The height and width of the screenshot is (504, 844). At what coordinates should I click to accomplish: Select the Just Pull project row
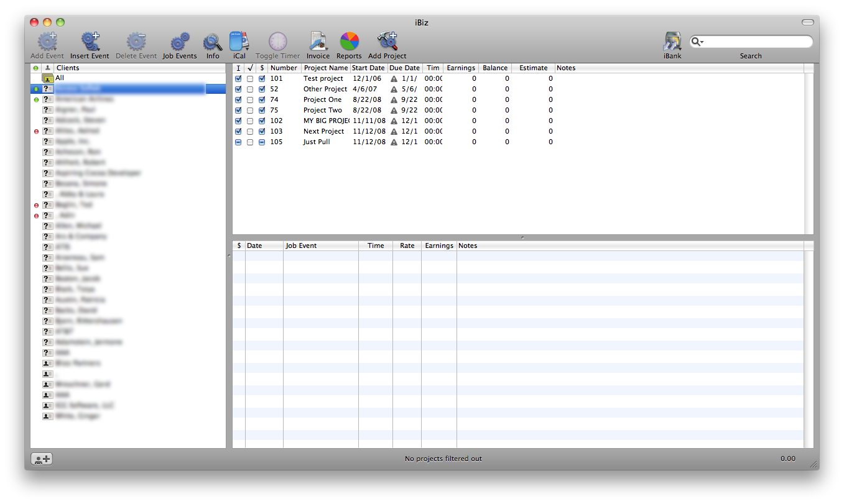(x=317, y=142)
